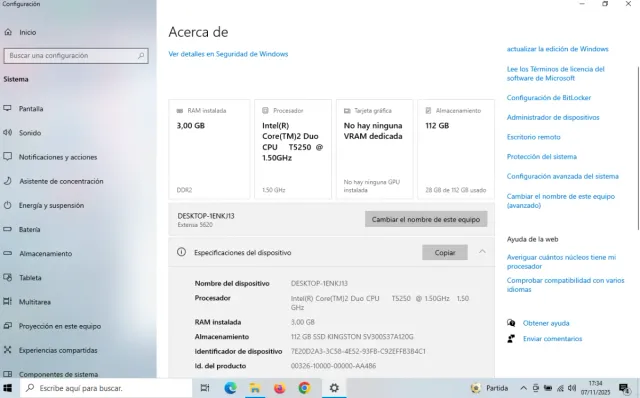The image size is (640, 398).
Task: Focus the Buscar una configuración field
Action: click(76, 56)
